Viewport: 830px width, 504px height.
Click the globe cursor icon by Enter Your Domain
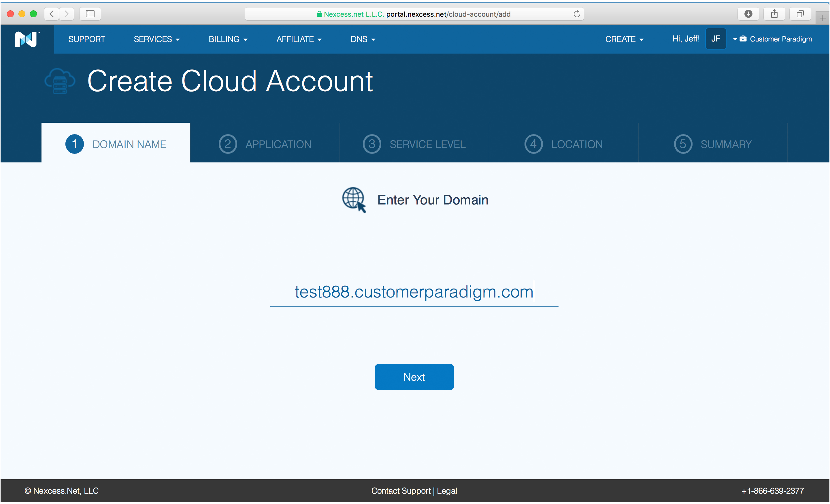pyautogui.click(x=354, y=200)
